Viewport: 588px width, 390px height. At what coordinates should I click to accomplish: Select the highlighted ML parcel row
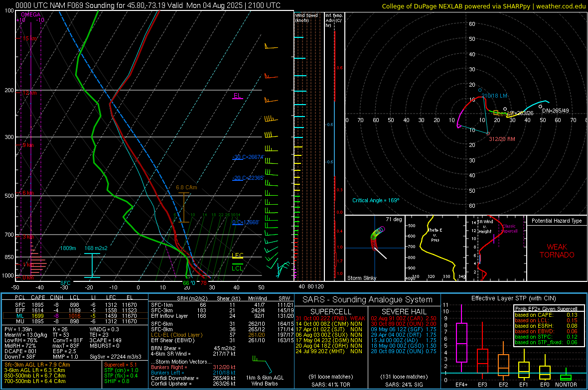[75, 316]
